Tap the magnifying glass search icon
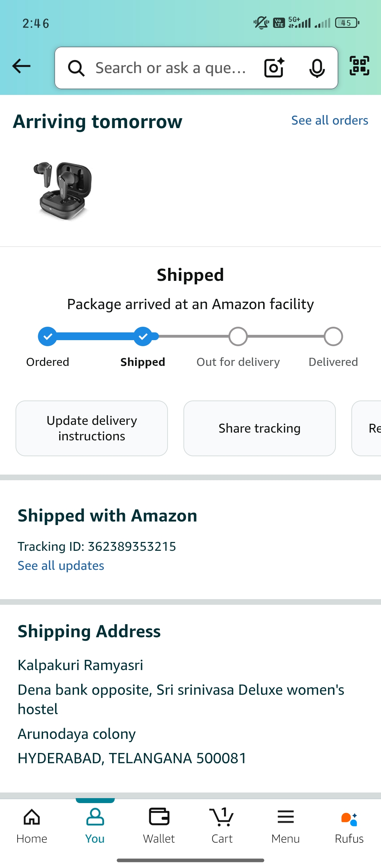This screenshot has height=868, width=381. [76, 68]
